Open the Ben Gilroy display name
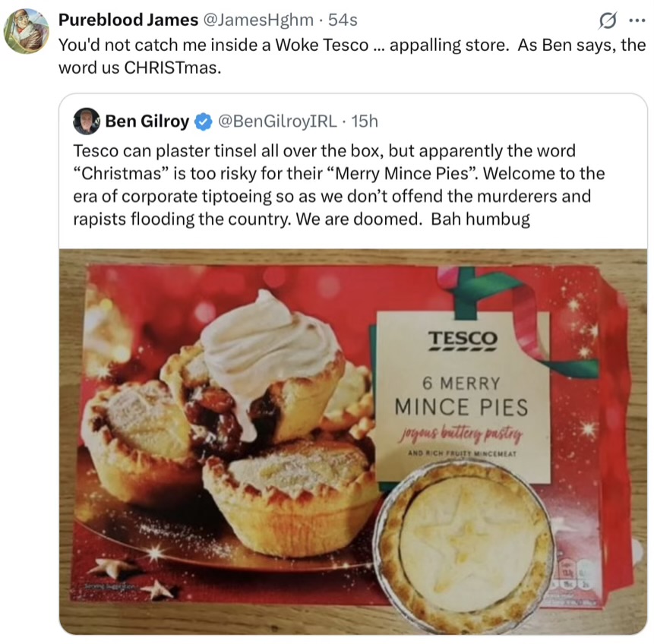The width and height of the screenshot is (654, 644). 147,121
